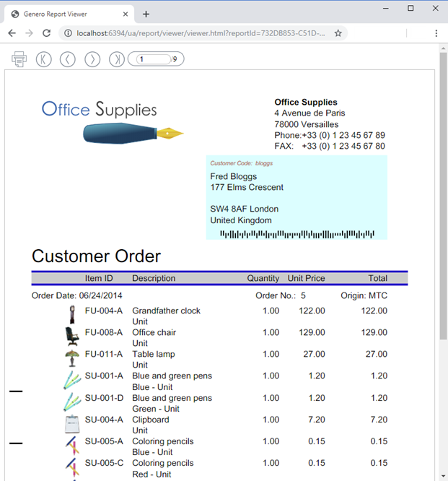Screen dimensions: 448x481
Task: Click the Grandfather clock product image
Action: point(71,315)
